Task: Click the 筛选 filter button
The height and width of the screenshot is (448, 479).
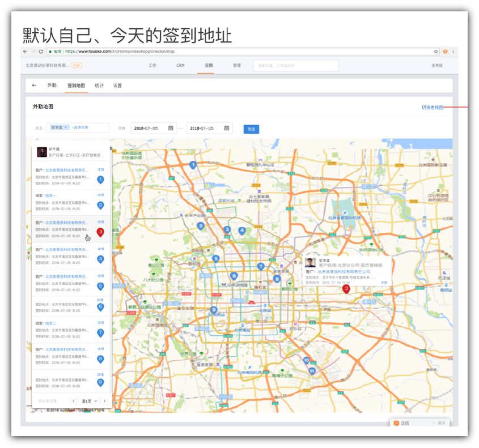Action: [251, 129]
